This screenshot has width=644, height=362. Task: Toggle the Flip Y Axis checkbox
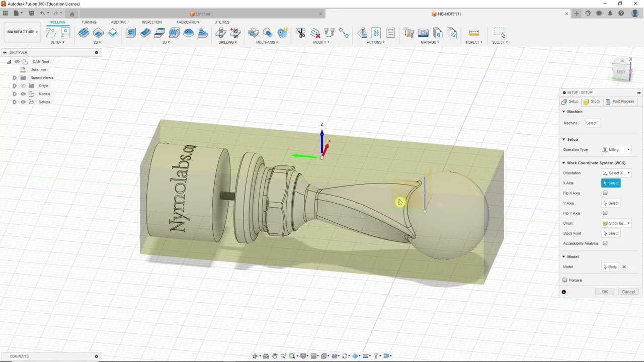tap(605, 213)
